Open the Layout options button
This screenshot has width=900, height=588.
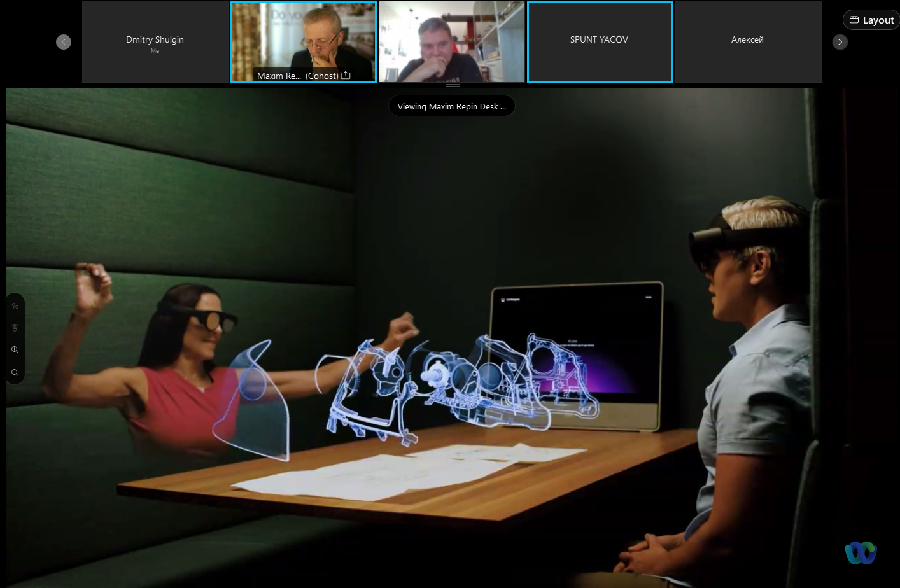[871, 20]
